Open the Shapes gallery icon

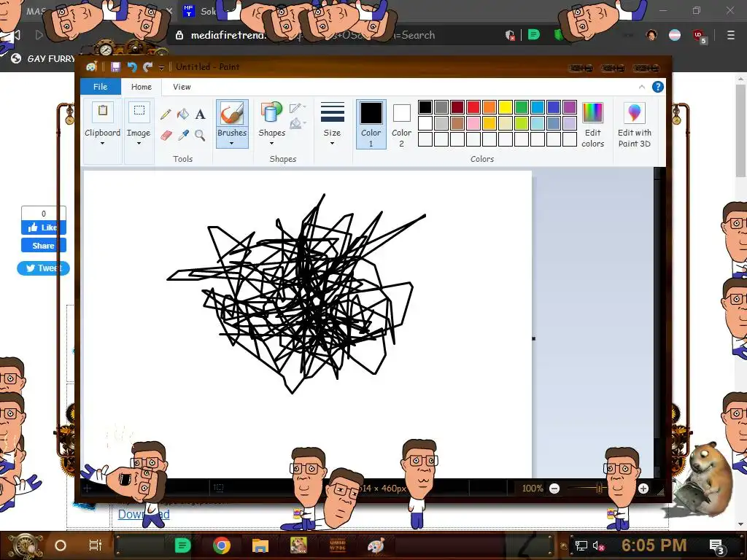[x=271, y=113]
